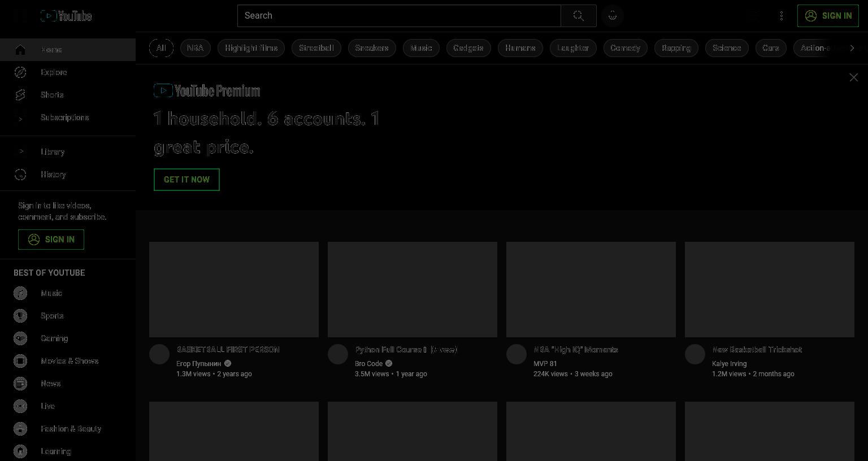Viewport: 868px width, 461px height.
Task: Click the Python Full Course title
Action: pos(406,350)
